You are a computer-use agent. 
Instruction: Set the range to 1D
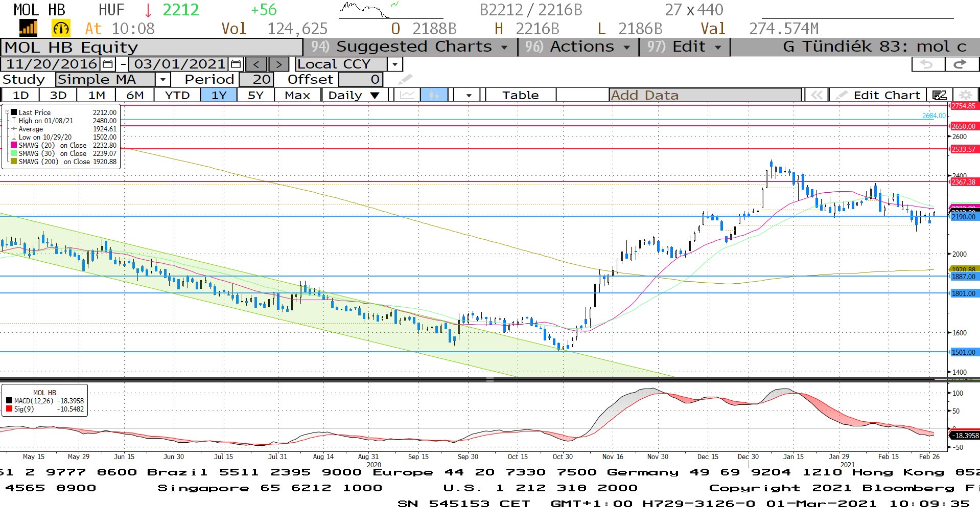tap(21, 95)
